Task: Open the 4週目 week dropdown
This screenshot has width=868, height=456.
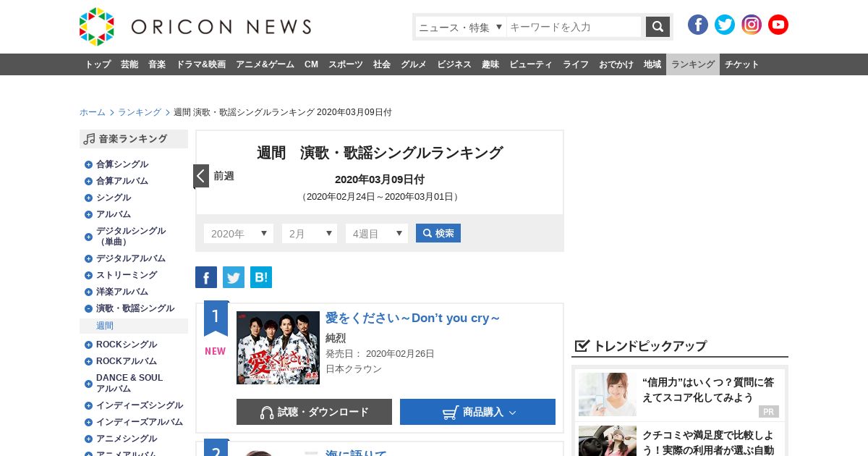Action: coord(377,233)
